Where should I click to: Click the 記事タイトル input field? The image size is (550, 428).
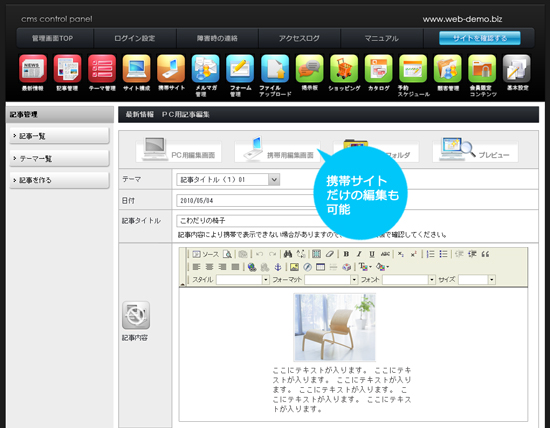pos(246,221)
